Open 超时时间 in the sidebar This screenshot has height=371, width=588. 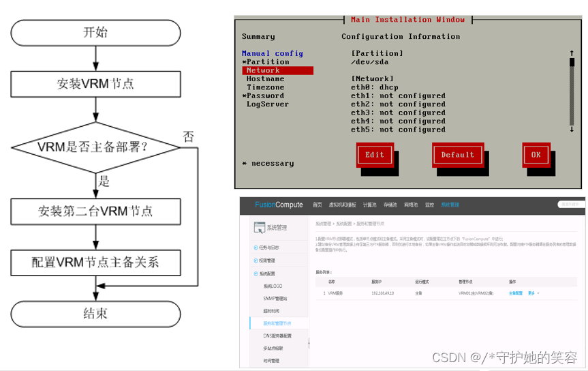(x=271, y=311)
